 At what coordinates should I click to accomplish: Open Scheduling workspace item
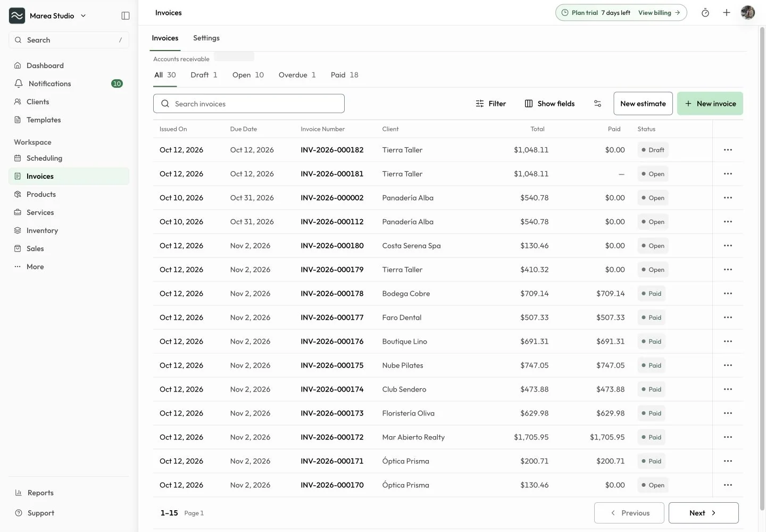pyautogui.click(x=69, y=158)
